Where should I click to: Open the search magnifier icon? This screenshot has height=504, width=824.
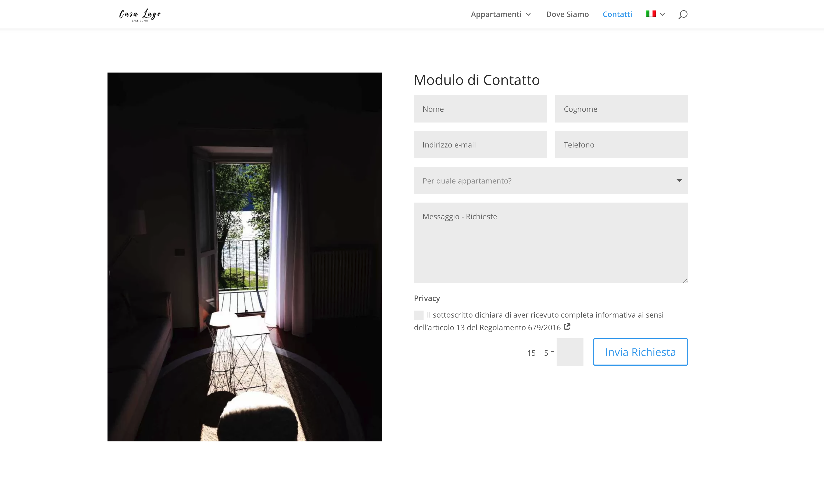pyautogui.click(x=683, y=14)
